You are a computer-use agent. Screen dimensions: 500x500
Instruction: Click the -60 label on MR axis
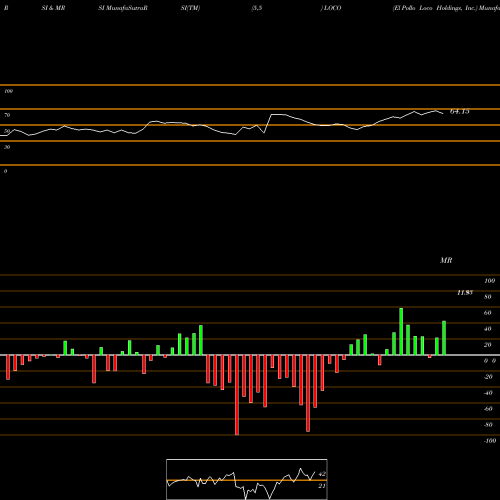488,409
